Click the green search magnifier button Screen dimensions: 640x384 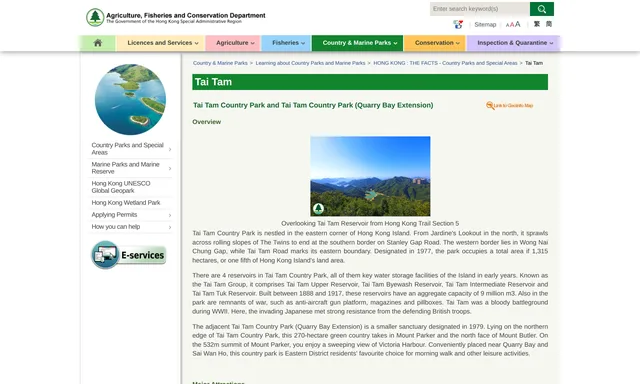[542, 9]
